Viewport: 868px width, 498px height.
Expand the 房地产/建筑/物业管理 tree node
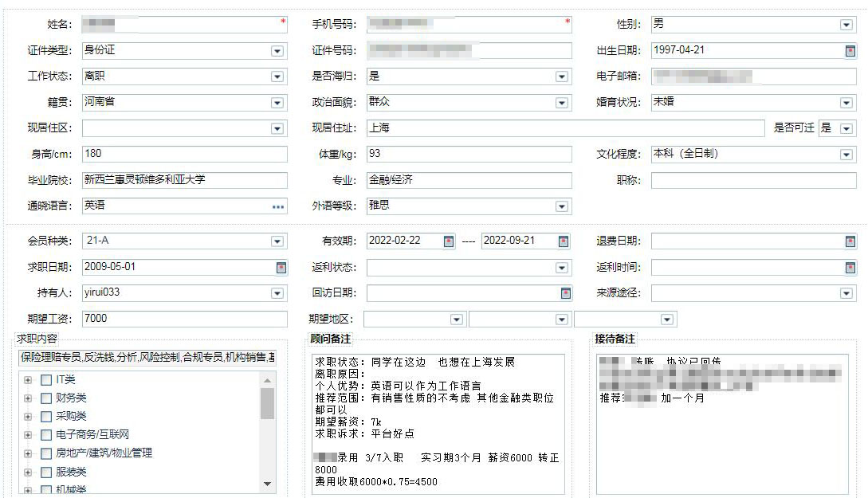point(28,453)
